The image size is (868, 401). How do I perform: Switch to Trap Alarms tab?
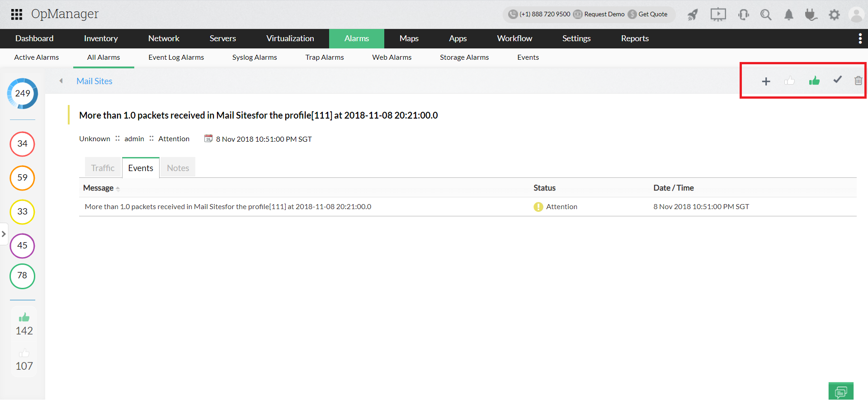point(325,57)
